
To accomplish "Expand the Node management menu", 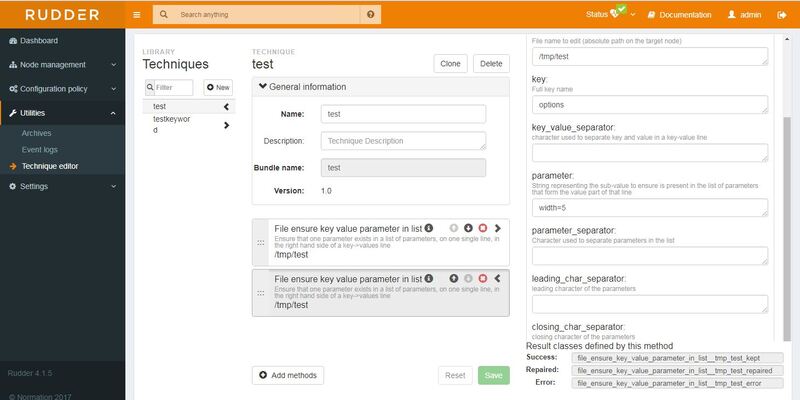I will coord(62,65).
